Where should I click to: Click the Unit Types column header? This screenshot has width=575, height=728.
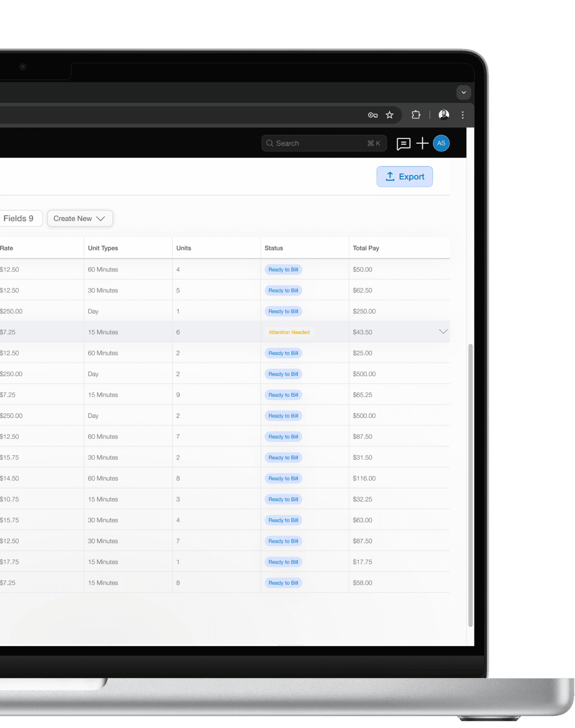pyautogui.click(x=103, y=248)
